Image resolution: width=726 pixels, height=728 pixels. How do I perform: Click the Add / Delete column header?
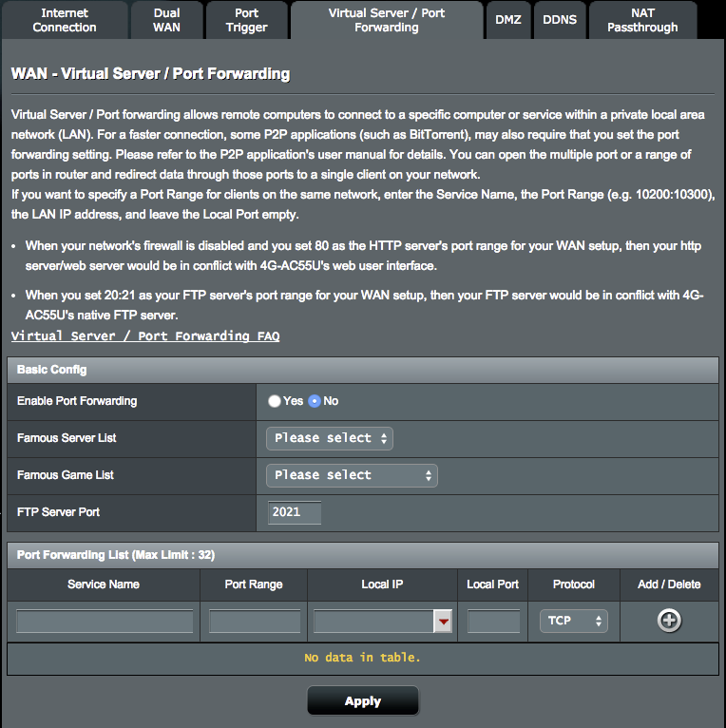point(669,584)
